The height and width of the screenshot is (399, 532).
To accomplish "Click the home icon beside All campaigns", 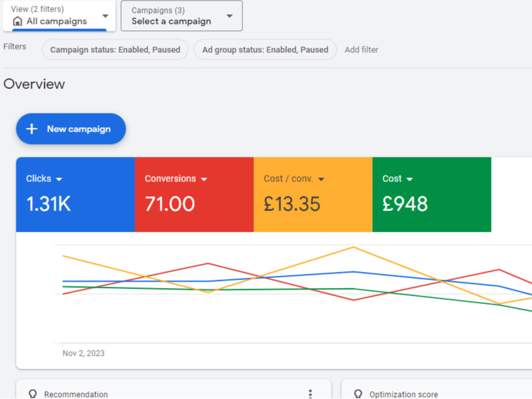I will (x=18, y=21).
